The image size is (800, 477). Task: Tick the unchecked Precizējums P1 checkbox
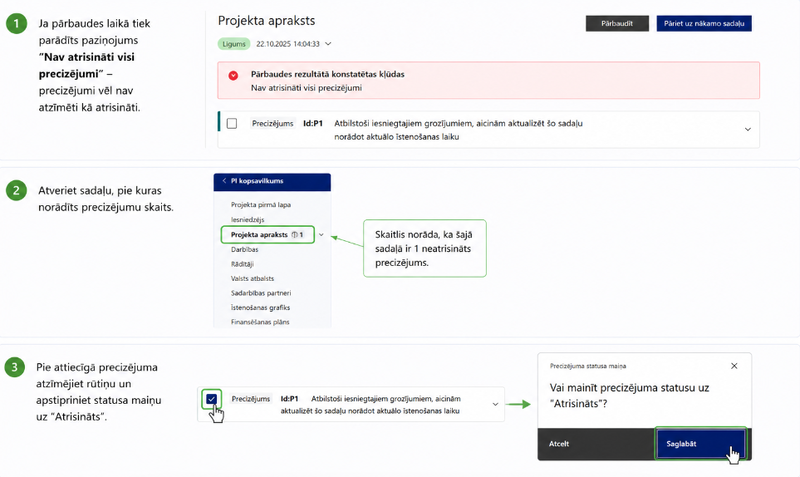[232, 123]
